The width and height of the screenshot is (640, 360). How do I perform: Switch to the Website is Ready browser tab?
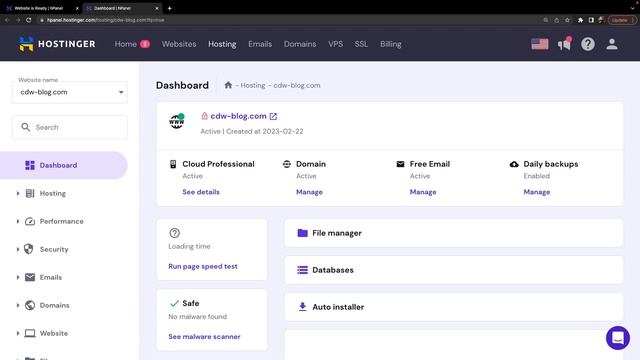pos(41,8)
